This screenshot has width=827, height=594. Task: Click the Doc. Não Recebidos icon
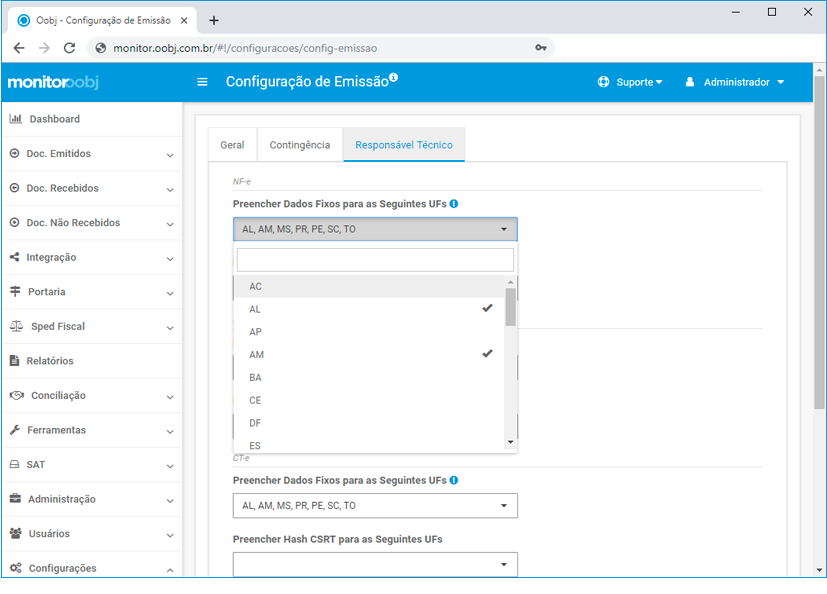coord(15,223)
